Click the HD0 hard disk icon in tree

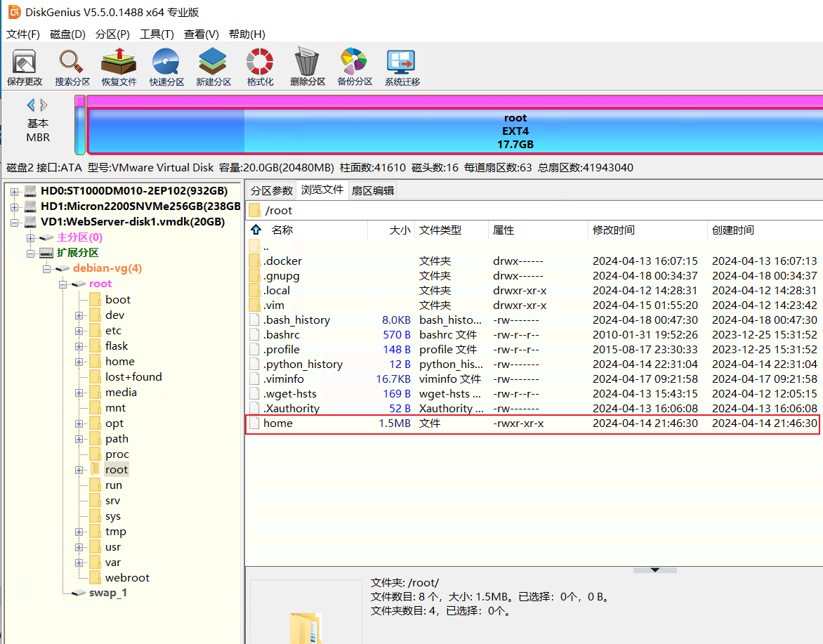(x=30, y=191)
